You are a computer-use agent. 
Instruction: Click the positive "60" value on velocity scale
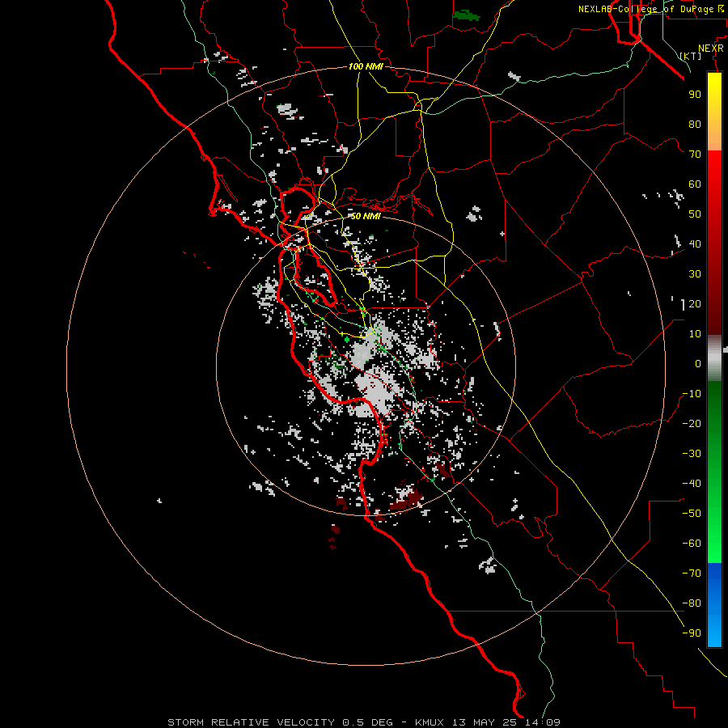695,184
